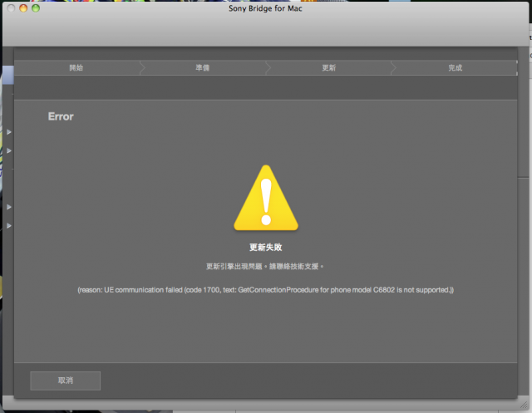532x413 pixels.
Task: Click the Sony Bridge for Mac title
Action: click(x=265, y=8)
